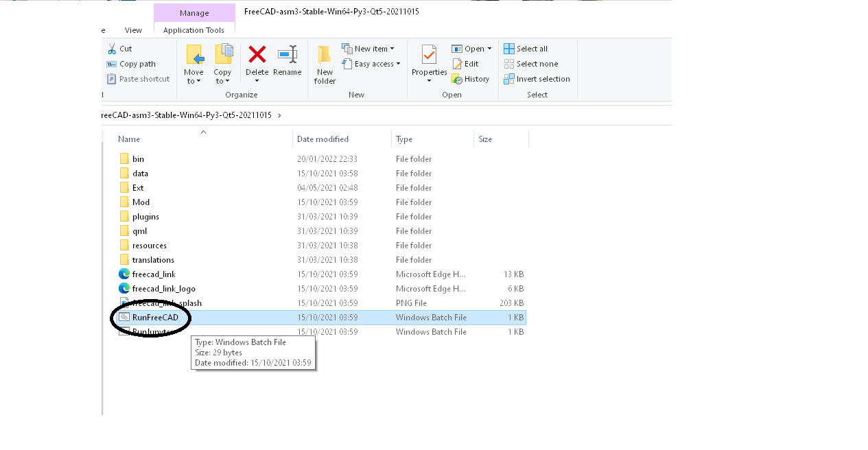Open the History icon
Image resolution: width=868 pixels, height=450 pixels.
coord(457,79)
